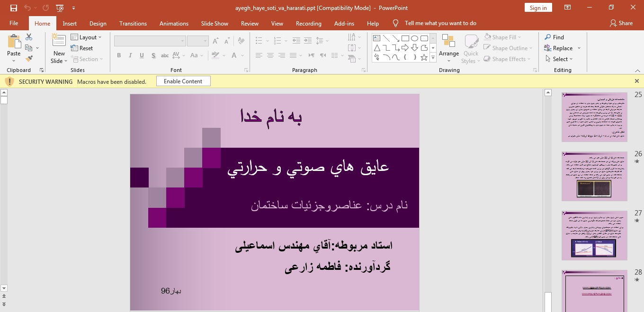This screenshot has height=312, width=644.
Task: Collapse the ribbon with the caret
Action: pos(637,70)
